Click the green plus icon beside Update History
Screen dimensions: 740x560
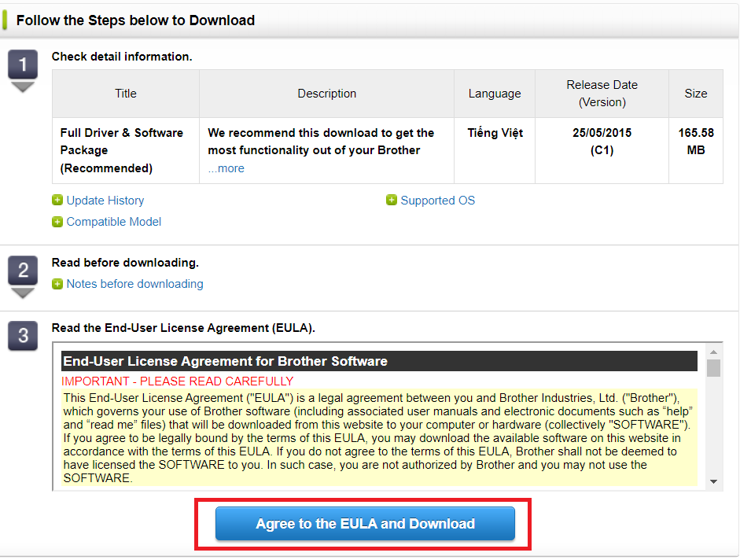click(57, 201)
